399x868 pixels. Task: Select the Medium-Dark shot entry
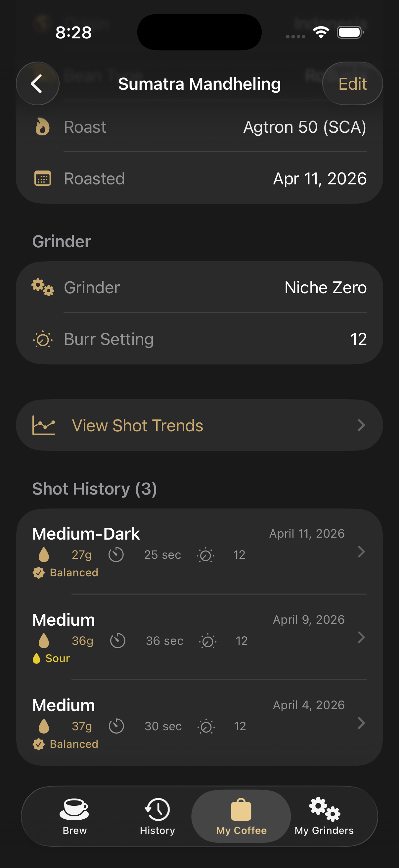pyautogui.click(x=86, y=534)
